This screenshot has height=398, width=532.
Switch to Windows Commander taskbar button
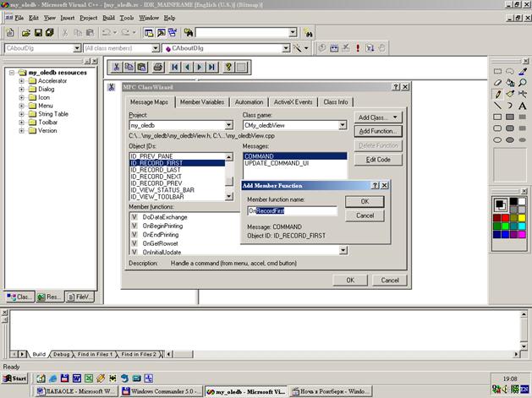click(162, 391)
